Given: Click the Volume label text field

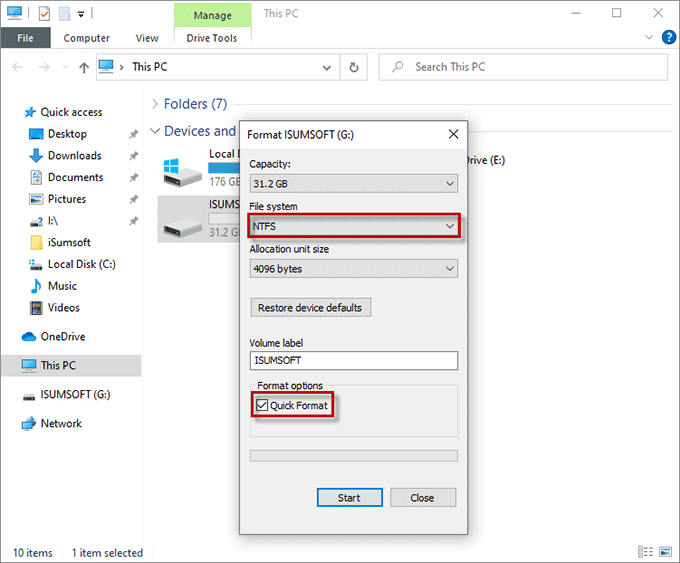Looking at the screenshot, I should pos(354,360).
